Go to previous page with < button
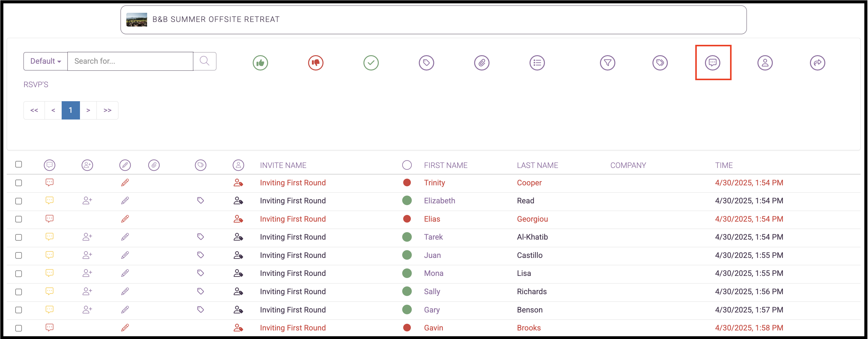 point(53,110)
